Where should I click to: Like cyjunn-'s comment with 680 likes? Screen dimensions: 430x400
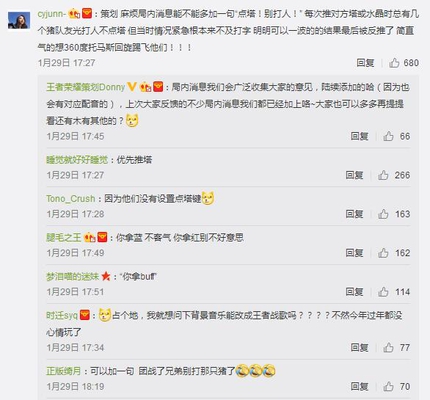coord(394,63)
